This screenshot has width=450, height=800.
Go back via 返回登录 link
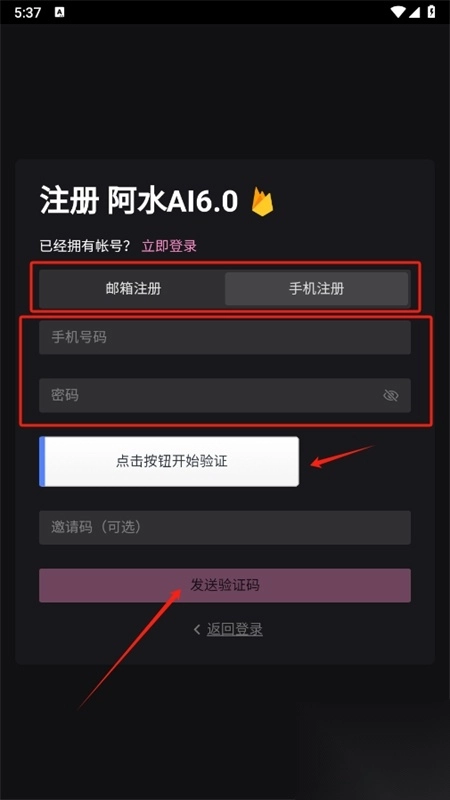point(235,630)
